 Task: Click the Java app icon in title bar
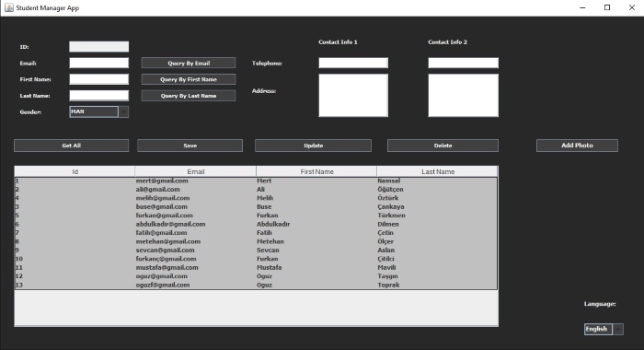click(x=8, y=7)
